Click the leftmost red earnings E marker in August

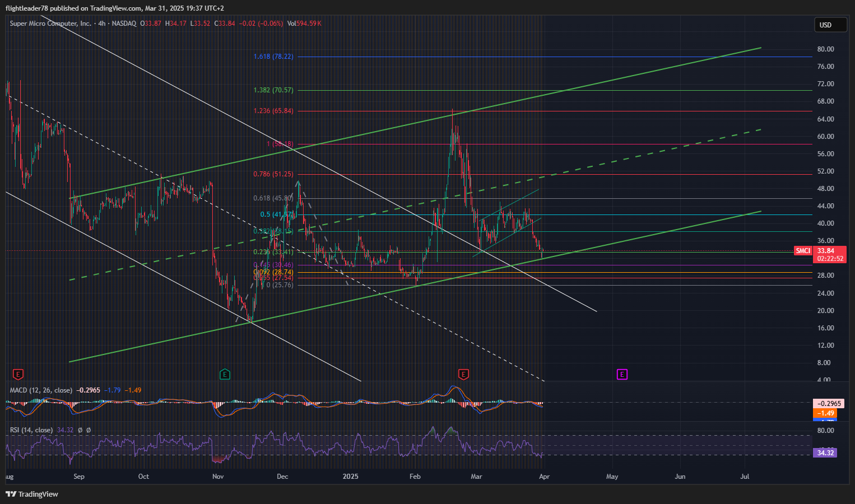pyautogui.click(x=18, y=374)
